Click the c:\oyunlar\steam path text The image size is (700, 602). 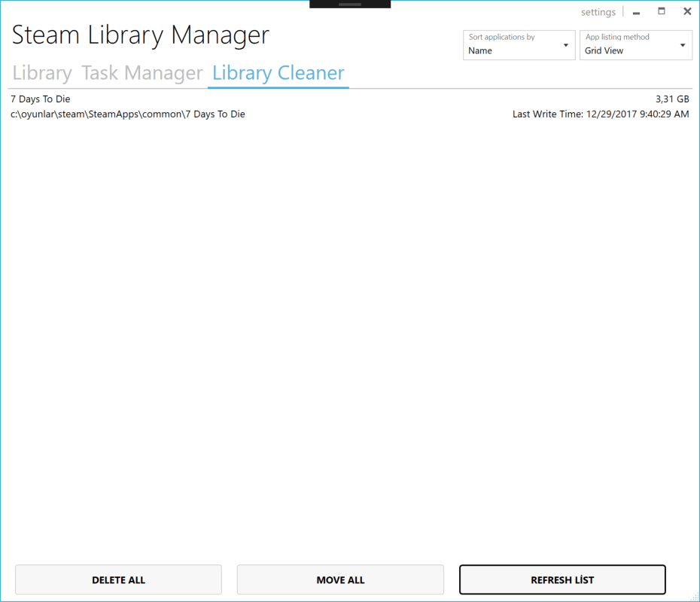128,114
